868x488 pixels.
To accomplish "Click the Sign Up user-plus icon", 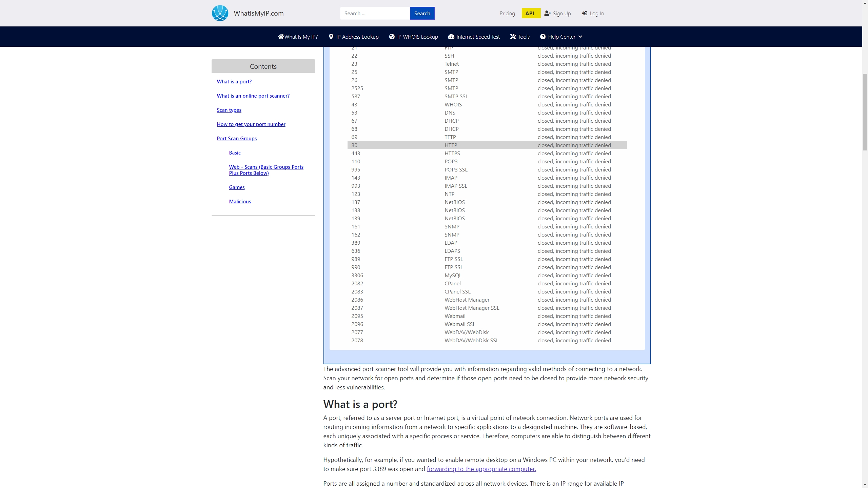I will [548, 13].
